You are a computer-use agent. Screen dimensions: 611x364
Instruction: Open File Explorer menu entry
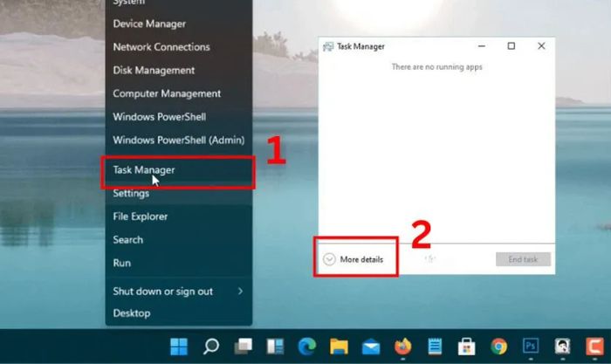click(178, 216)
